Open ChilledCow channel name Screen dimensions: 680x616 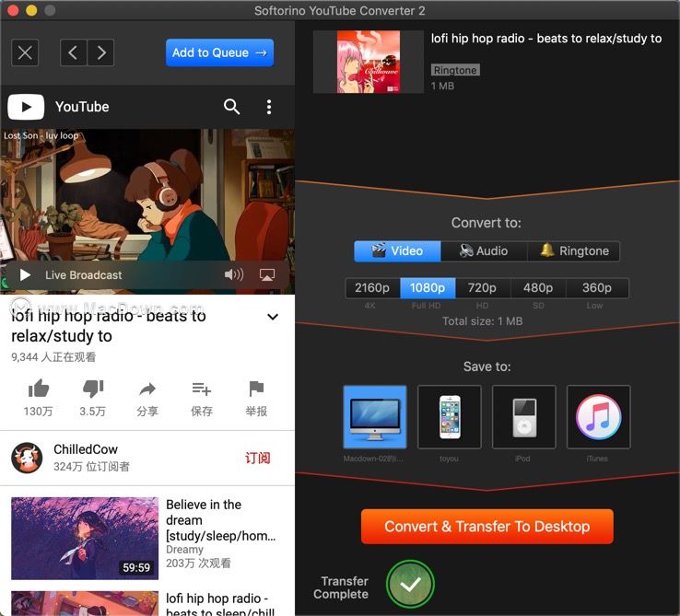click(86, 449)
